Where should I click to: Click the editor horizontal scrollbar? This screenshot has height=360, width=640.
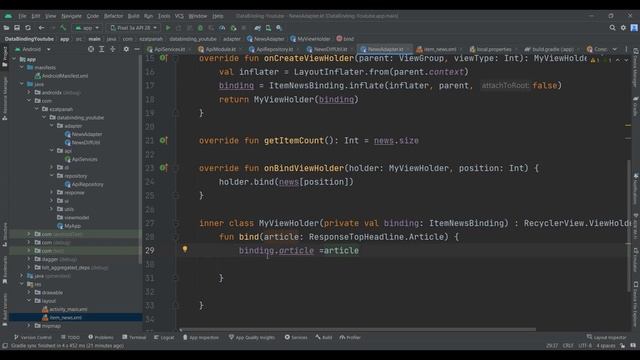(x=358, y=329)
